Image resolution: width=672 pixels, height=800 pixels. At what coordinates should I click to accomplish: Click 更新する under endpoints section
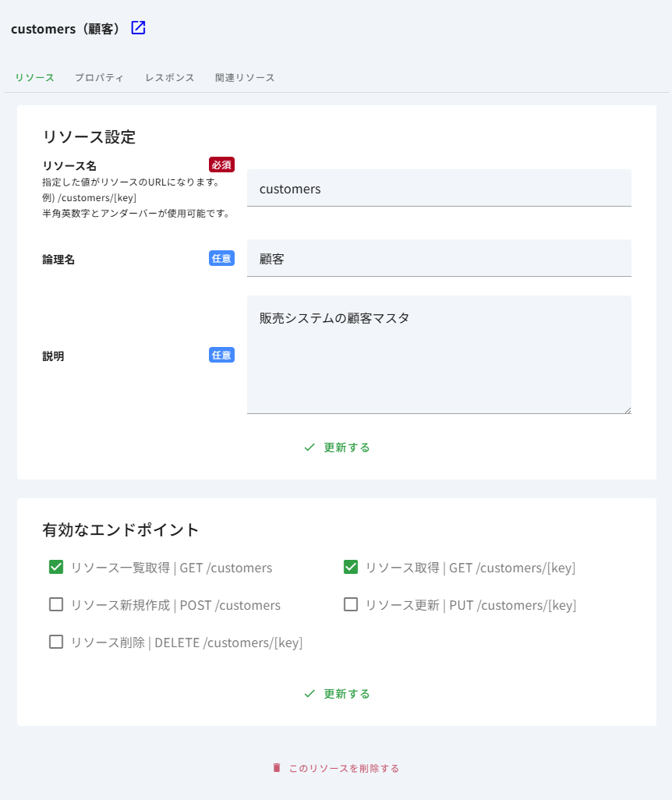[346, 694]
